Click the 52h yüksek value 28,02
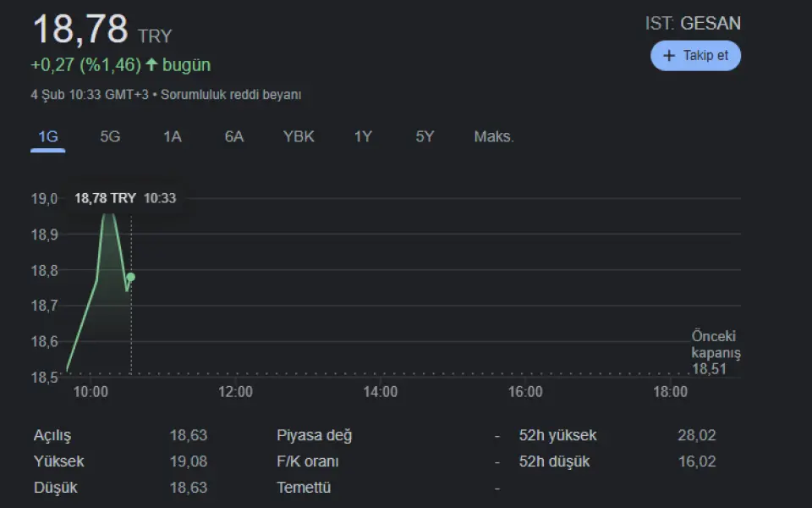The height and width of the screenshot is (508, 812). point(696,436)
